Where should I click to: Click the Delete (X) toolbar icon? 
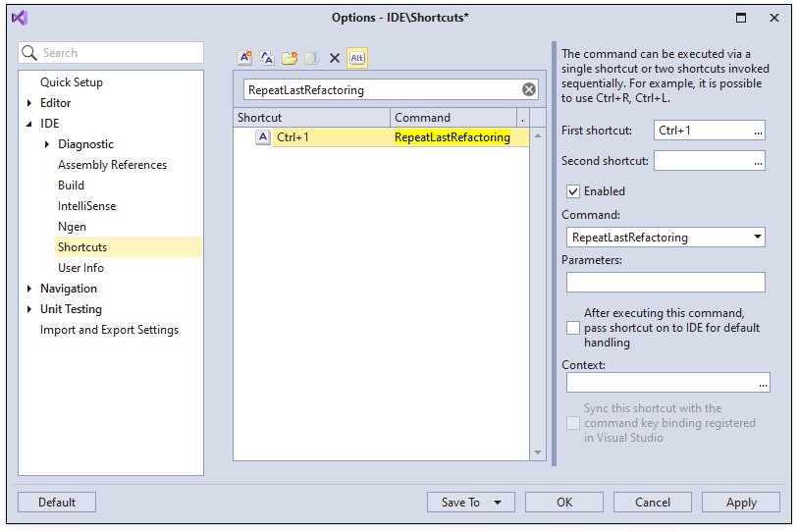coord(335,58)
